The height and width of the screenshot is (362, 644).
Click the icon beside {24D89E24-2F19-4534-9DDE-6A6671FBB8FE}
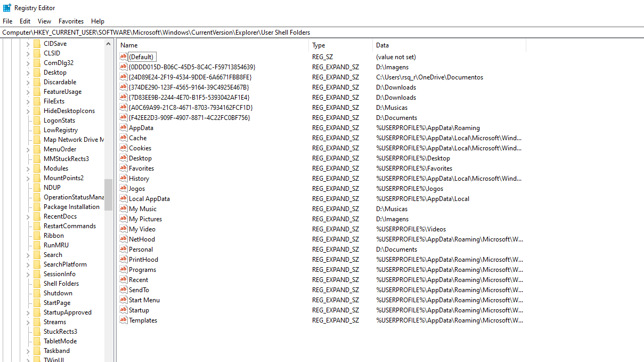pyautogui.click(x=124, y=77)
